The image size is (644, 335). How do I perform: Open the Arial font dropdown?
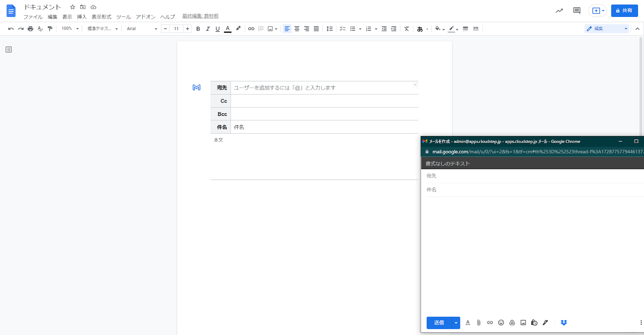click(142, 29)
